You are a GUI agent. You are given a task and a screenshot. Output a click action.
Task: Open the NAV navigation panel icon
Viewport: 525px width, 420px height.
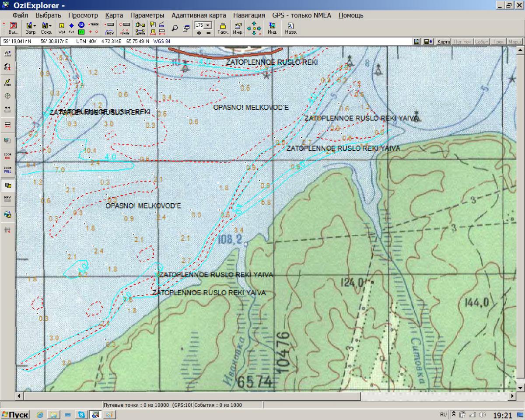click(x=7, y=199)
